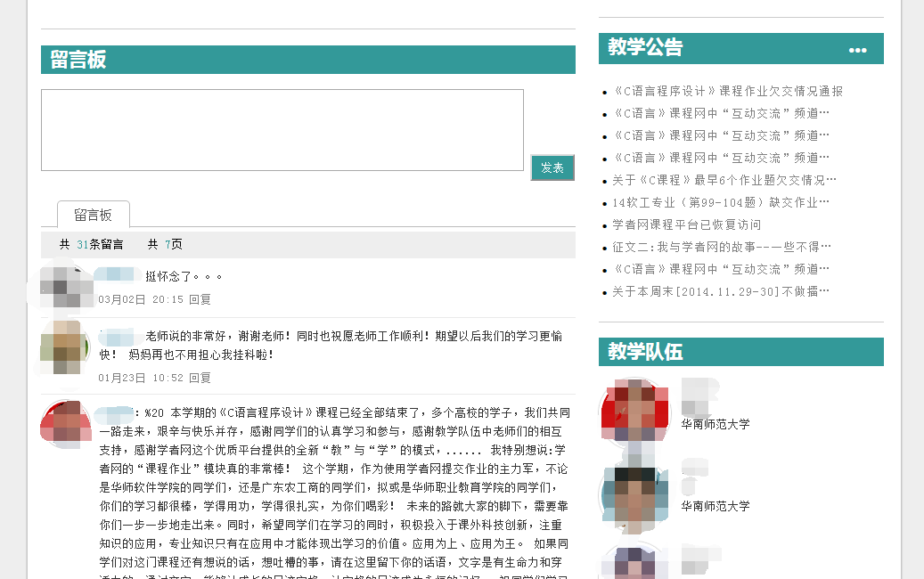The image size is (924, 579).
Task: Click 回复 on the 01月23日 message
Action: [x=200, y=378]
